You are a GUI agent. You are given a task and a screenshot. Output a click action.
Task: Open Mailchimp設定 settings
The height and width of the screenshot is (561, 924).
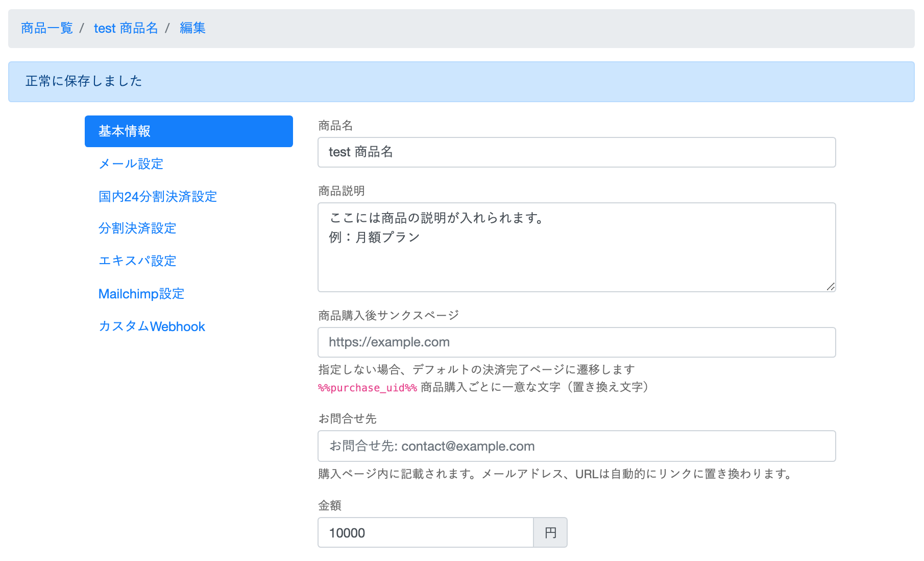coord(141,294)
